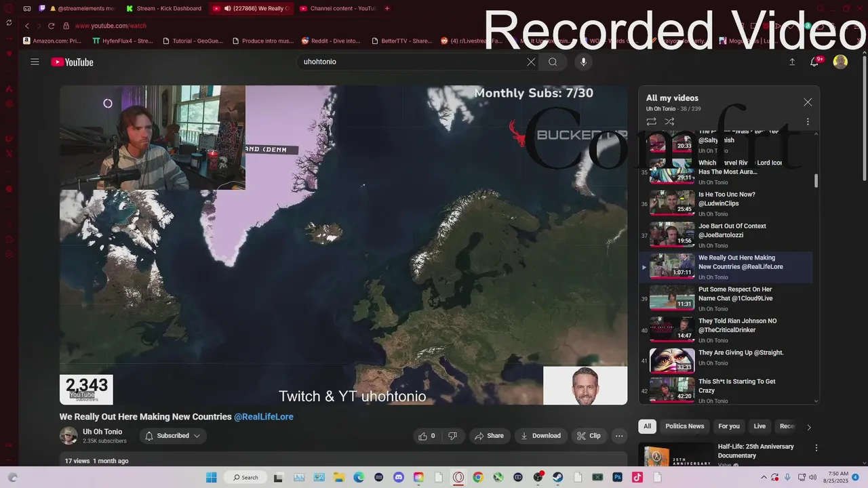Viewport: 868px width, 488px height.
Task: Open the Windows Start menu
Action: click(211, 477)
